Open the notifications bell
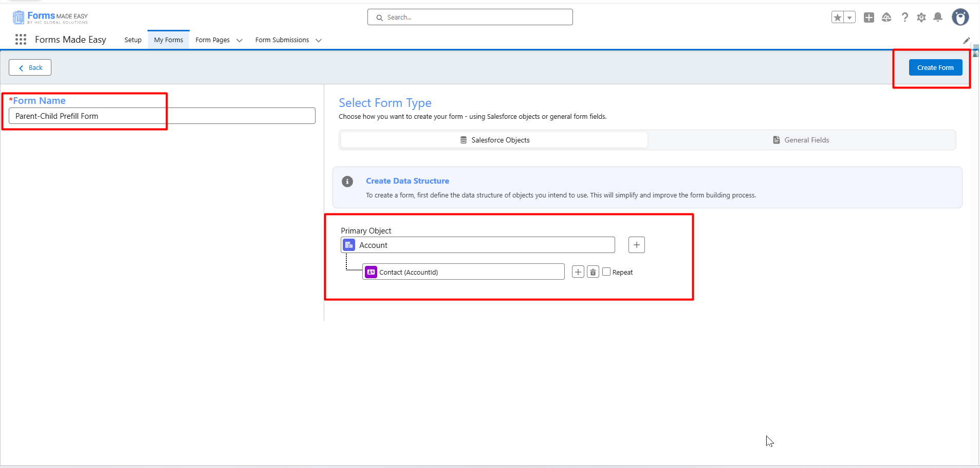980x468 pixels. (938, 17)
